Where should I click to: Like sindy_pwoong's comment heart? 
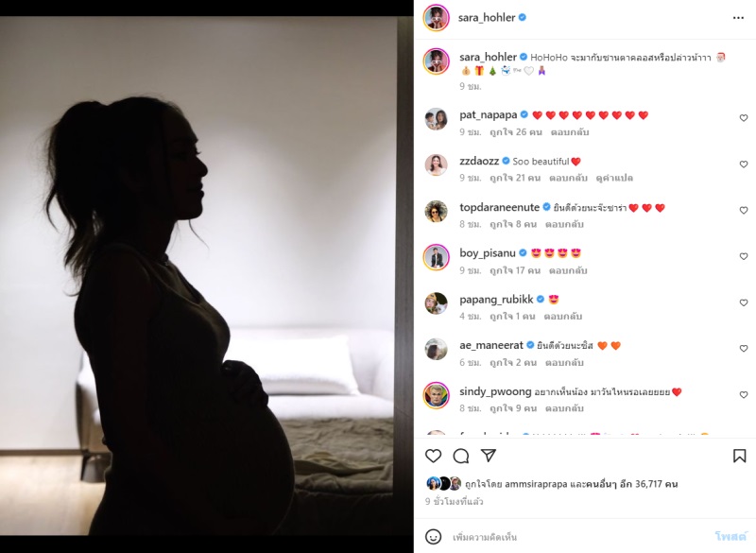click(744, 395)
